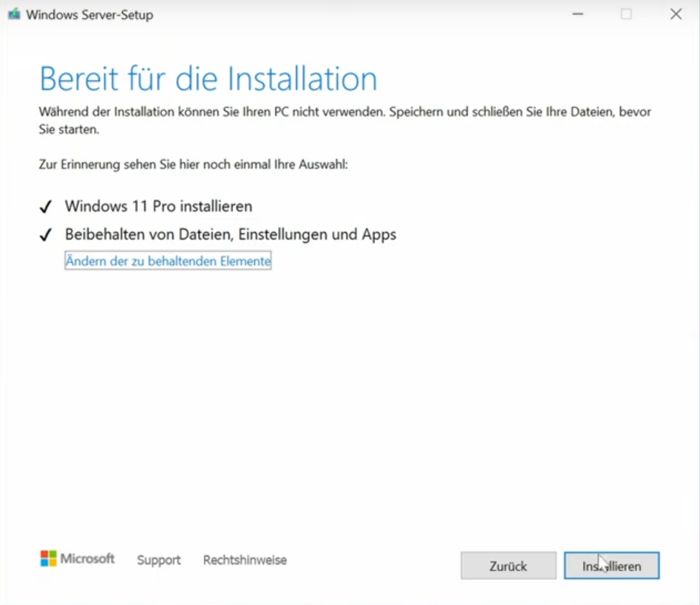Click the checkmark beside Windows 11 Pro installieren

click(46, 207)
